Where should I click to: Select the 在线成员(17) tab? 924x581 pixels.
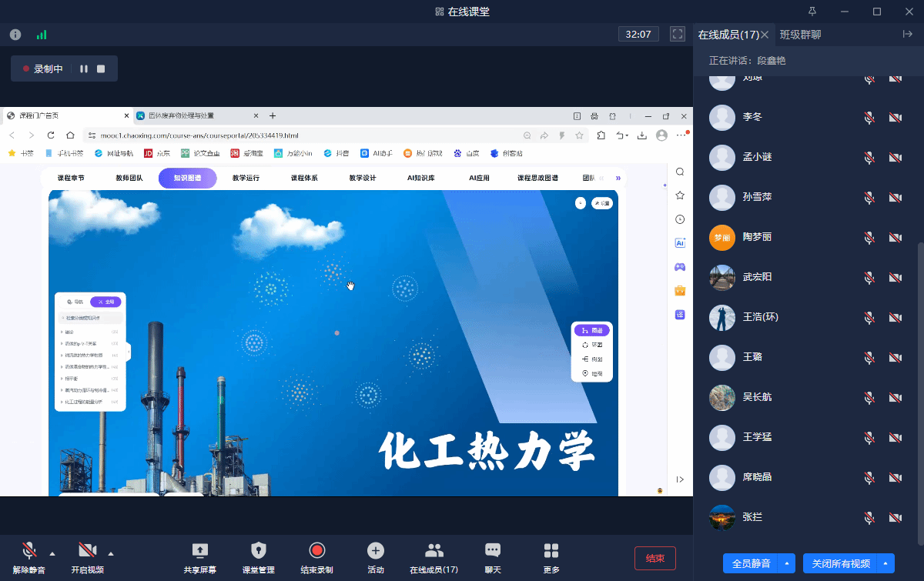tap(728, 35)
